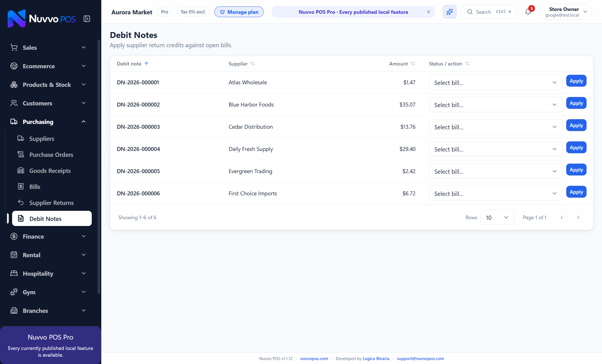Click the Bills receipt icon
602x364 pixels.
click(21, 186)
